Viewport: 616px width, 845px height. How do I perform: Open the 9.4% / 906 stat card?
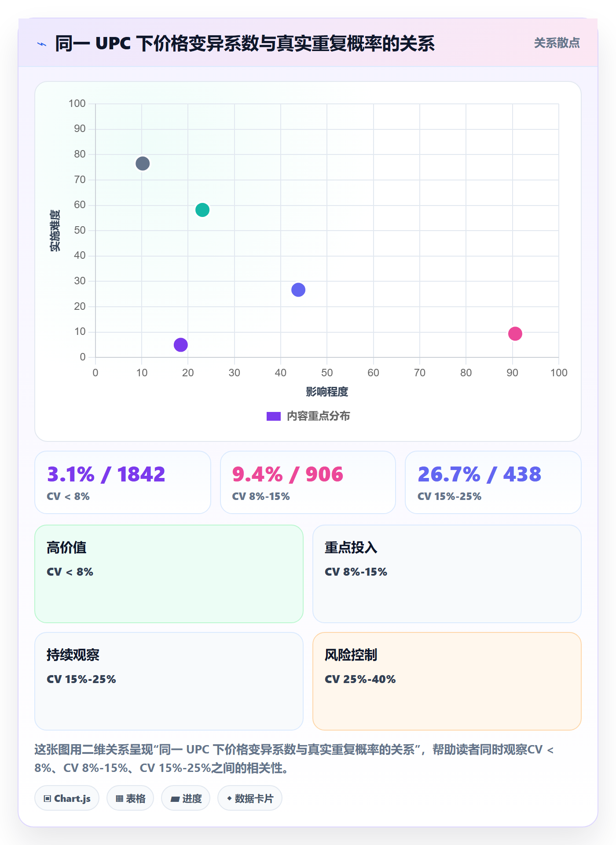(308, 482)
